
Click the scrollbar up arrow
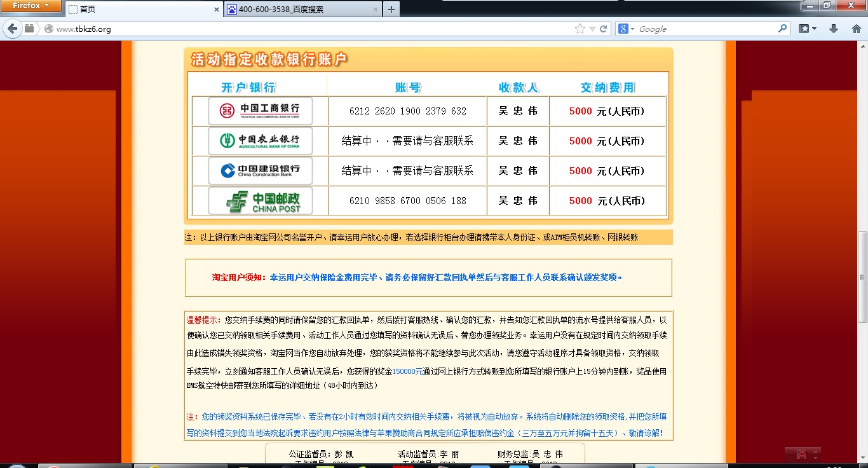coord(862,46)
